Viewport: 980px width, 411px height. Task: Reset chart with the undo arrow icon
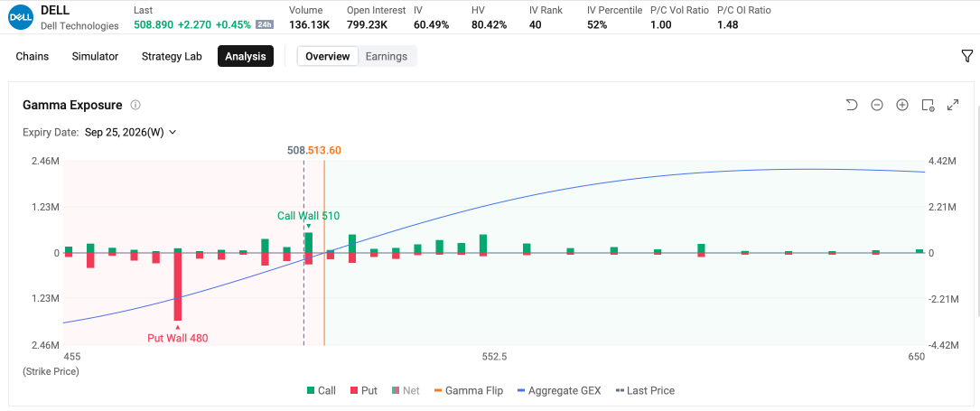coord(851,105)
